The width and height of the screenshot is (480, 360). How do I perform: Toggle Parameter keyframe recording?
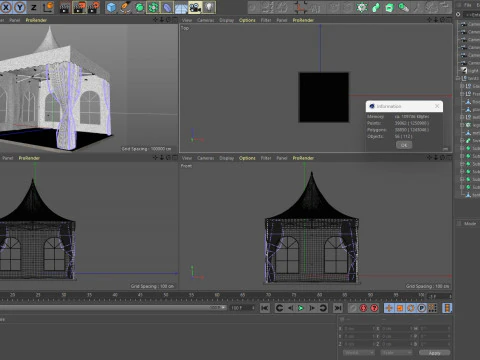[x=422, y=308]
